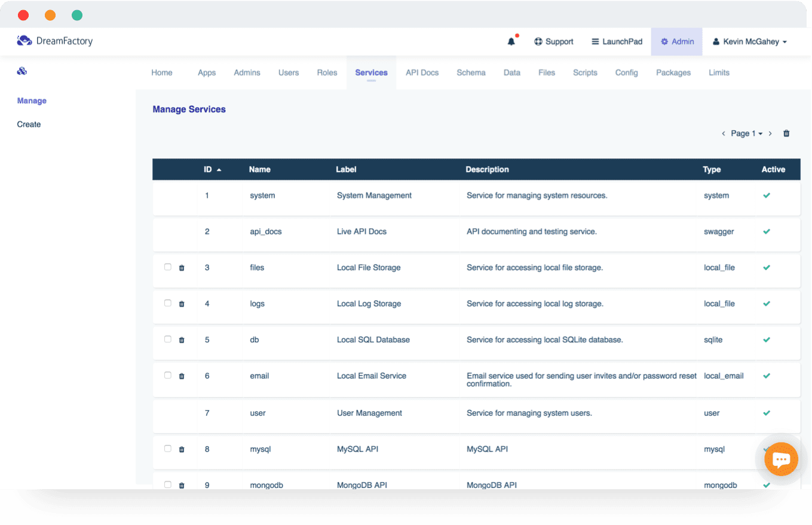Image resolution: width=812 pixels, height=525 pixels.
Task: Open the Schema tab
Action: [x=471, y=73]
